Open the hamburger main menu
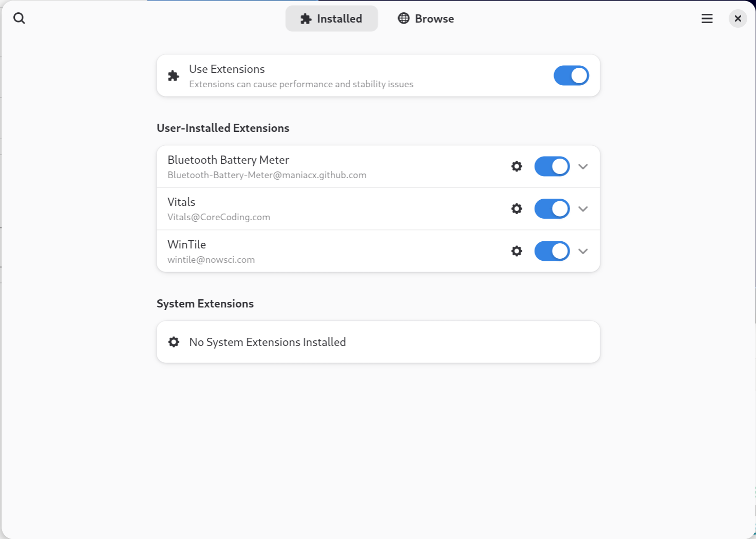 pos(707,18)
